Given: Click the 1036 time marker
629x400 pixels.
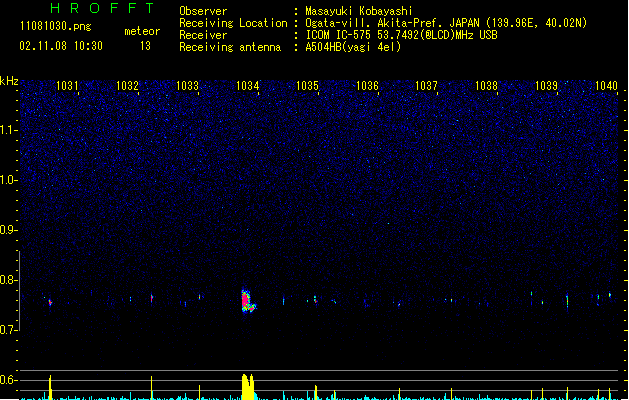Looking at the screenshot, I should [x=367, y=85].
